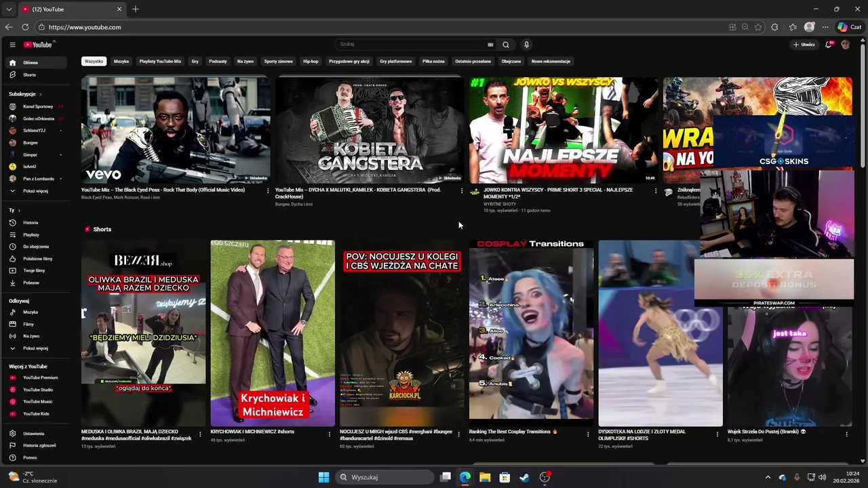Go to YouTube logo home link
868x488 pixels.
click(x=38, y=45)
